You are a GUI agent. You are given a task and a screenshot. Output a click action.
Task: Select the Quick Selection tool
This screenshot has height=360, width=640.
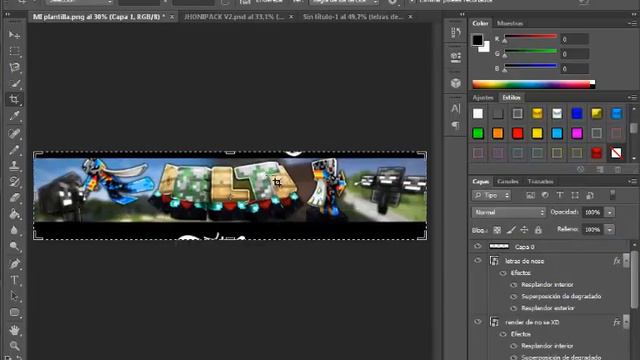pyautogui.click(x=14, y=84)
